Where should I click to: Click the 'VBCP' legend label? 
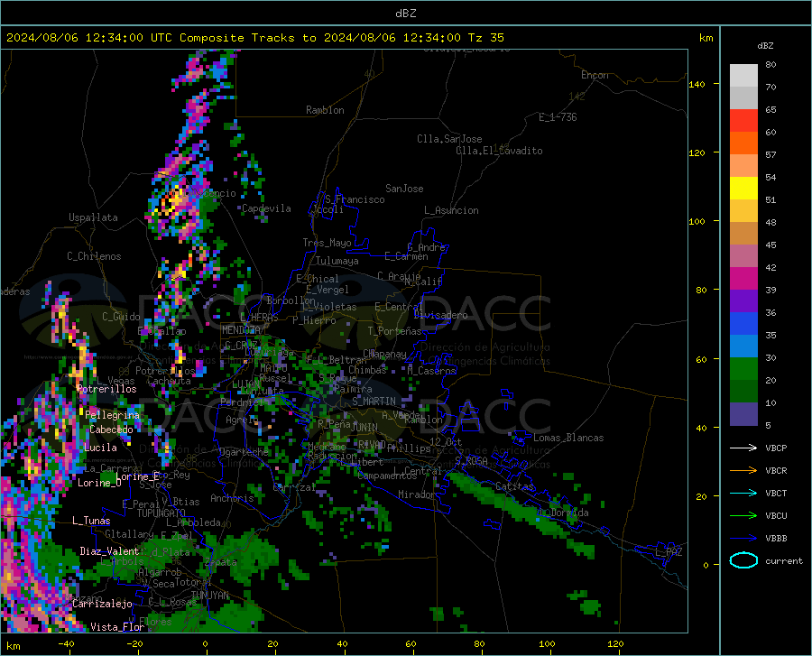(776, 448)
